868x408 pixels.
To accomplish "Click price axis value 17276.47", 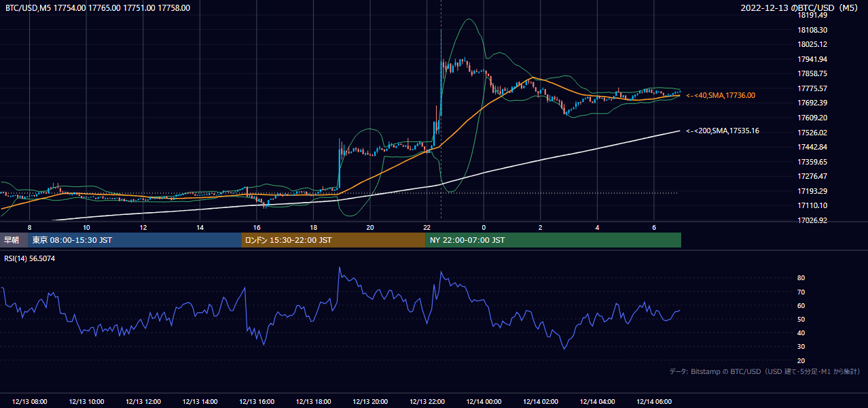I will (812, 176).
